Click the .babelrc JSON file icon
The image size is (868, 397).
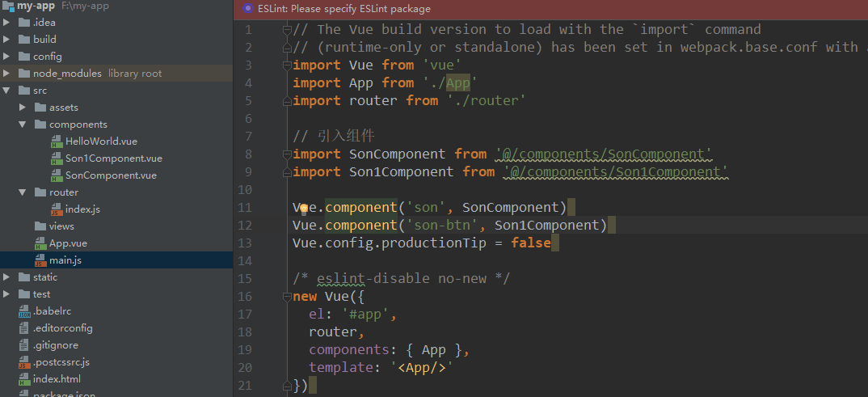pos(23,311)
